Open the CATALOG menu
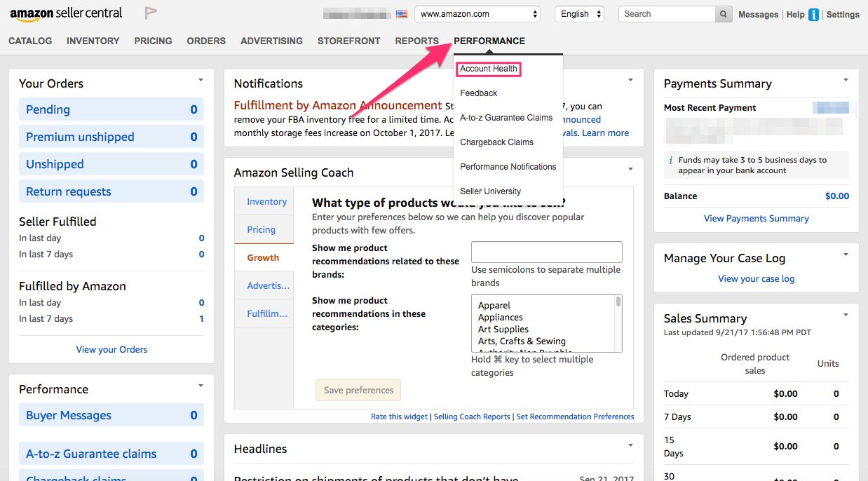The image size is (868, 481). (30, 41)
